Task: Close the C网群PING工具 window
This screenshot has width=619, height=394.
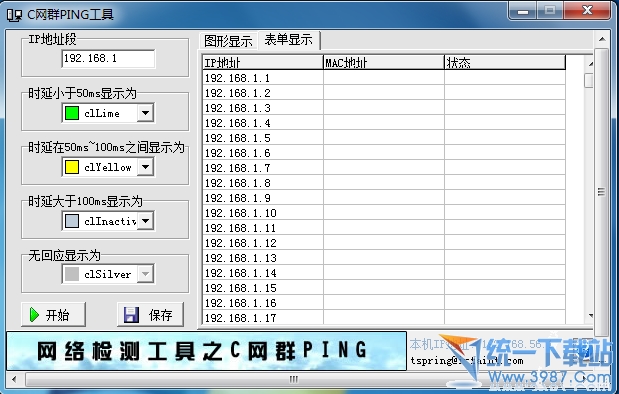Action: click(x=587, y=11)
